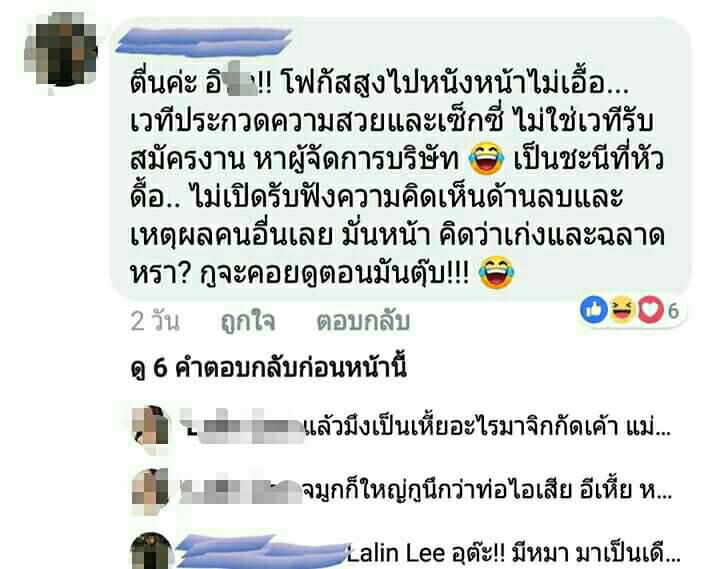The width and height of the screenshot is (720, 569).
Task: Click the ถูกใจ like button
Action: [x=248, y=321]
